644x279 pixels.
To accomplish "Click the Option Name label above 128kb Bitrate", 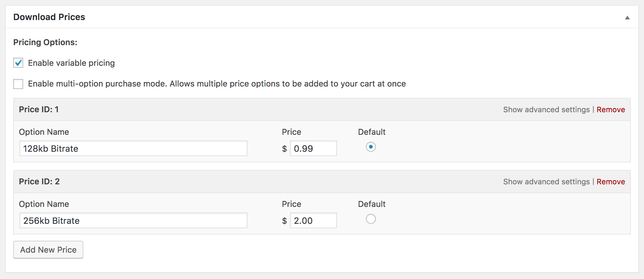I will [44, 132].
